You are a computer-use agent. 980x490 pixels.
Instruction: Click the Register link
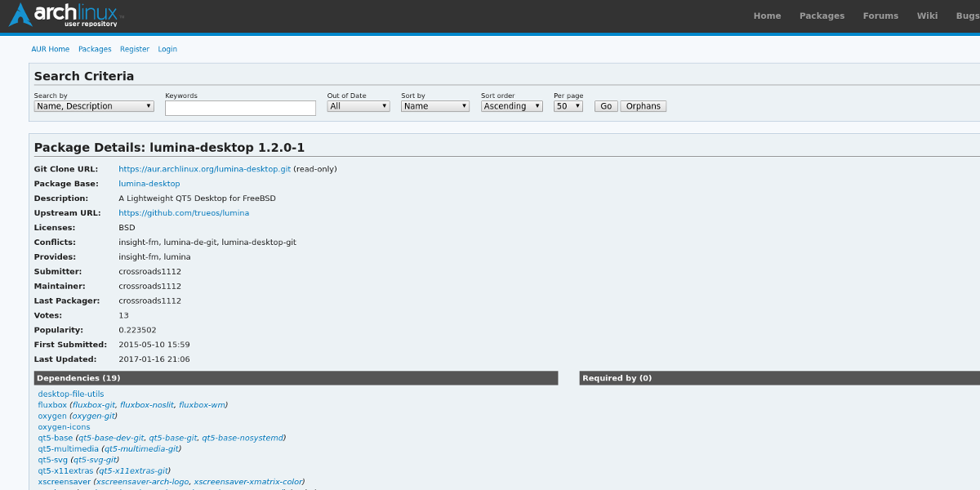click(x=135, y=49)
